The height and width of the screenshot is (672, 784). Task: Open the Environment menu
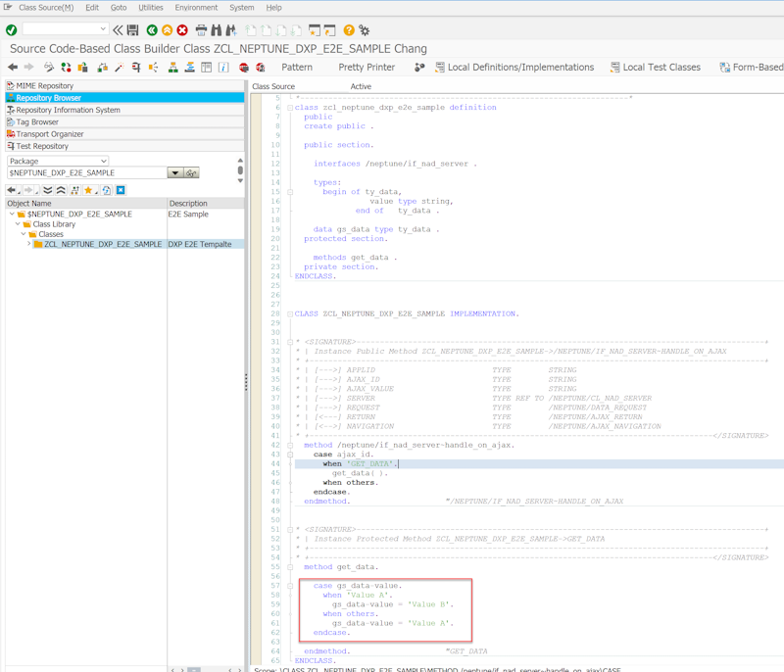[196, 8]
